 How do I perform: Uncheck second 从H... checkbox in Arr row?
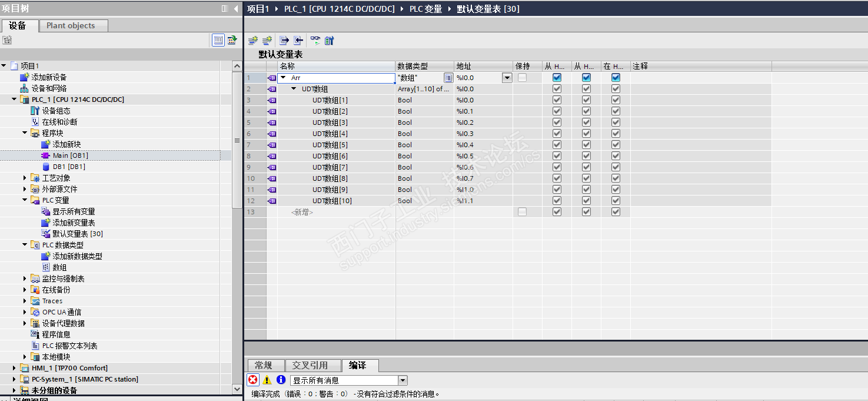(586, 78)
